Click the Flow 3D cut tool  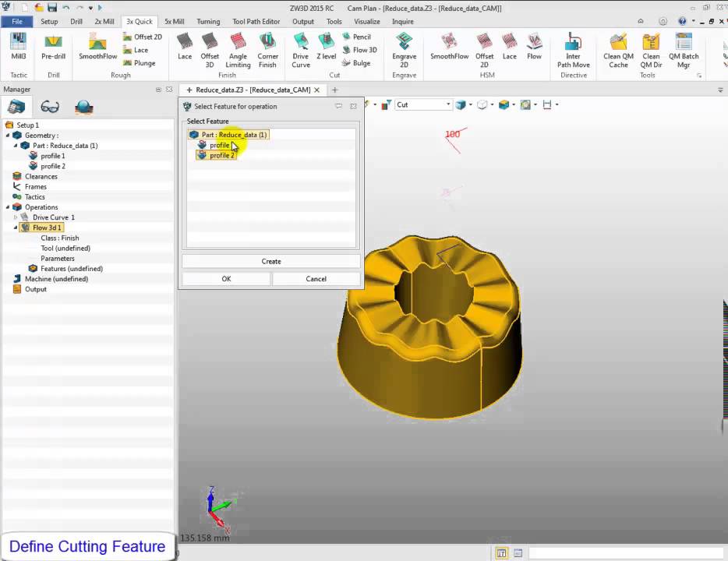coord(360,50)
